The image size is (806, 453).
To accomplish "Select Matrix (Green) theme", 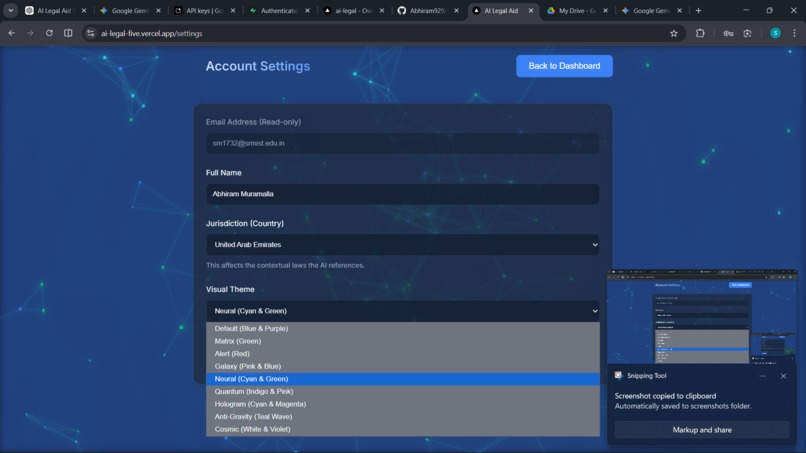I will tap(402, 341).
